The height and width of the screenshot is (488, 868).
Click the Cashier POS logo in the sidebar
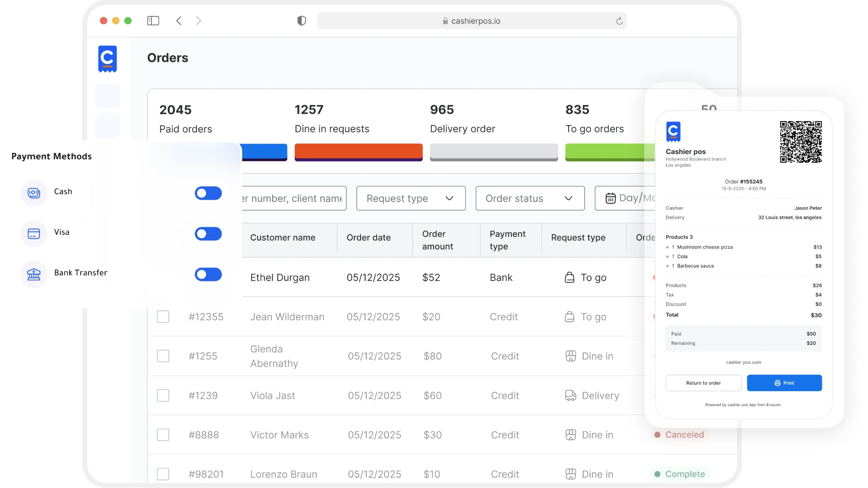pos(108,59)
